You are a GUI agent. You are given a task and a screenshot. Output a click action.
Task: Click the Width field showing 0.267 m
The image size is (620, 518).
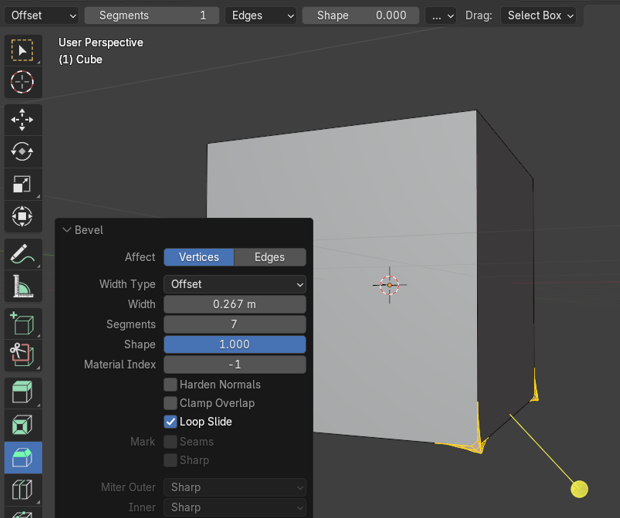click(x=235, y=304)
